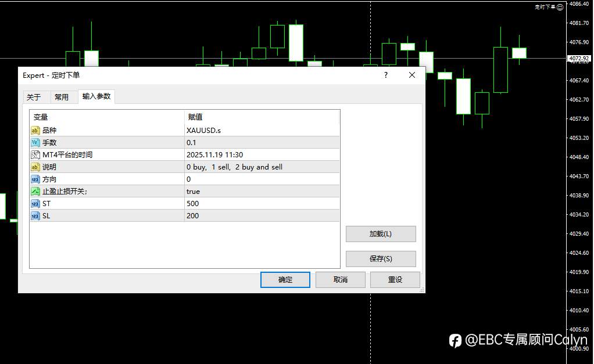
Task: Toggle the true value of 止盈止损开关
Action: [x=262, y=191]
